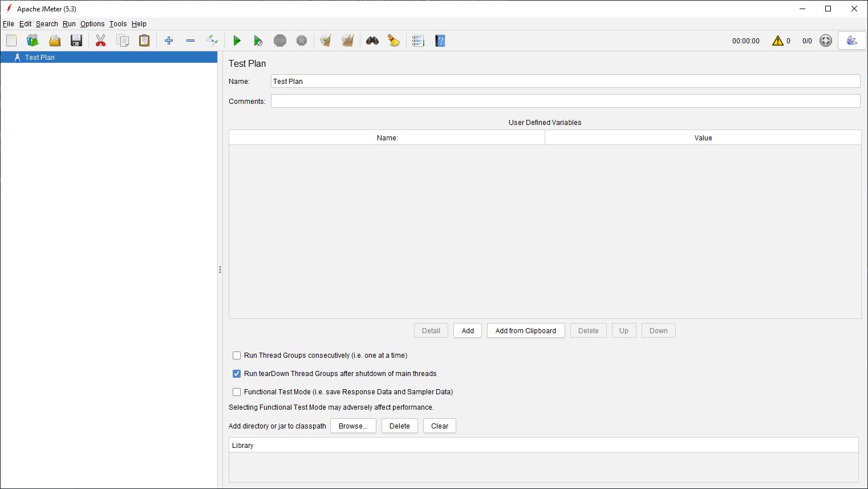Open Help via question-mark book icon

(440, 41)
